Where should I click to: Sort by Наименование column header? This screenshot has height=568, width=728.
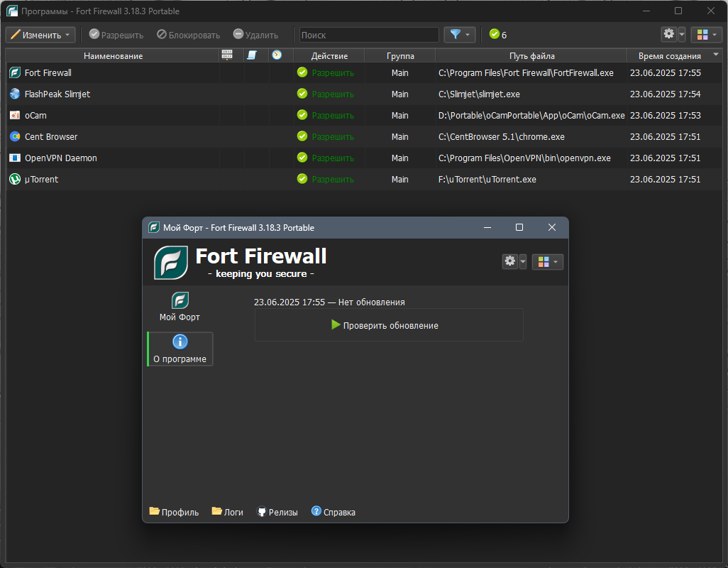[x=113, y=55]
